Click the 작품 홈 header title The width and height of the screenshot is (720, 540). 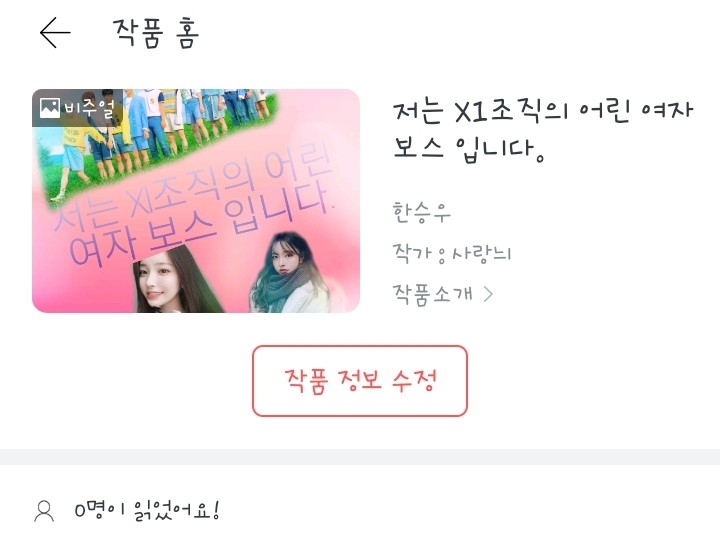pyautogui.click(x=156, y=33)
